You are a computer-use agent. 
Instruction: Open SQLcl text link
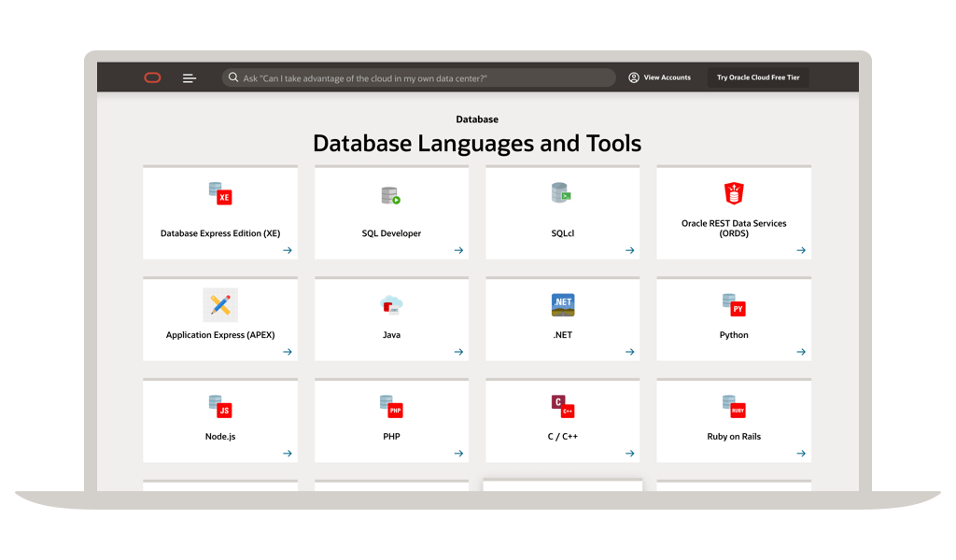point(562,233)
